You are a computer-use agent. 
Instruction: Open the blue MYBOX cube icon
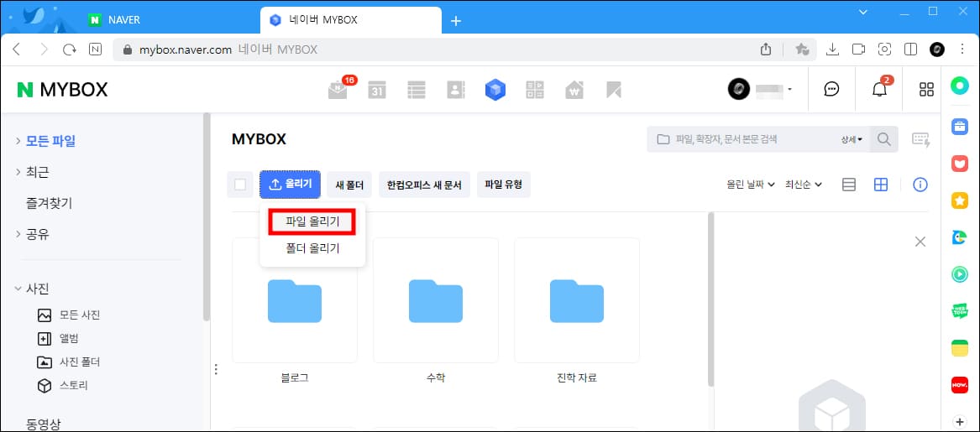click(x=495, y=90)
